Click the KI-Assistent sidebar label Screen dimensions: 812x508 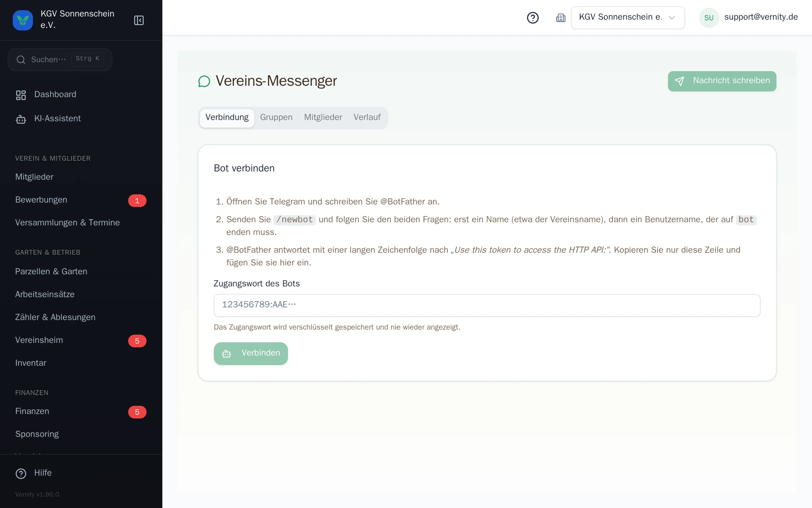click(57, 119)
